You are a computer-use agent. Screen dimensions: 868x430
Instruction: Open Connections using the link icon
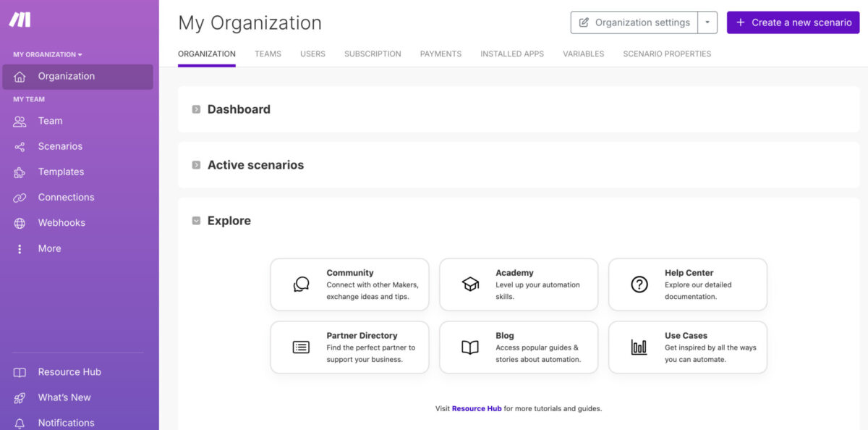click(x=20, y=197)
